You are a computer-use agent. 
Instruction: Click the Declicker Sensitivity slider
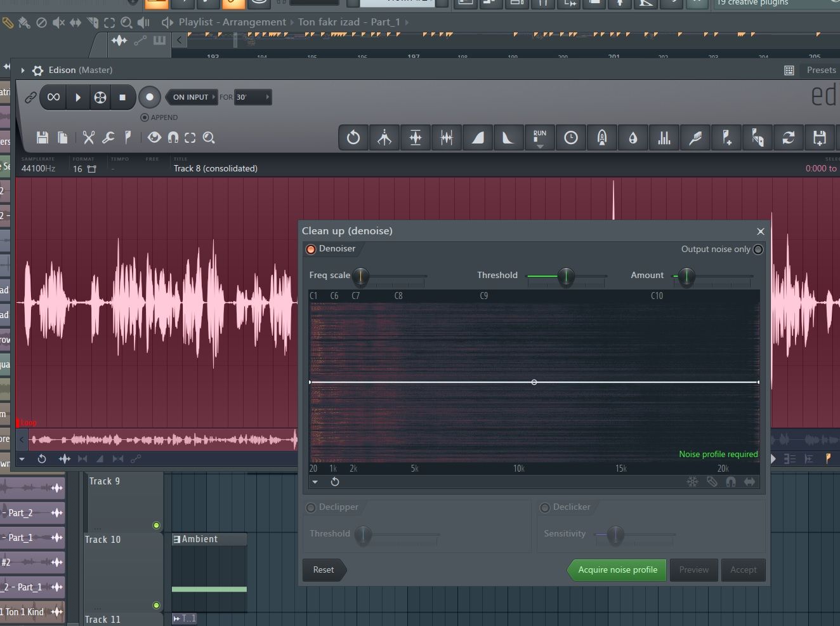point(615,535)
